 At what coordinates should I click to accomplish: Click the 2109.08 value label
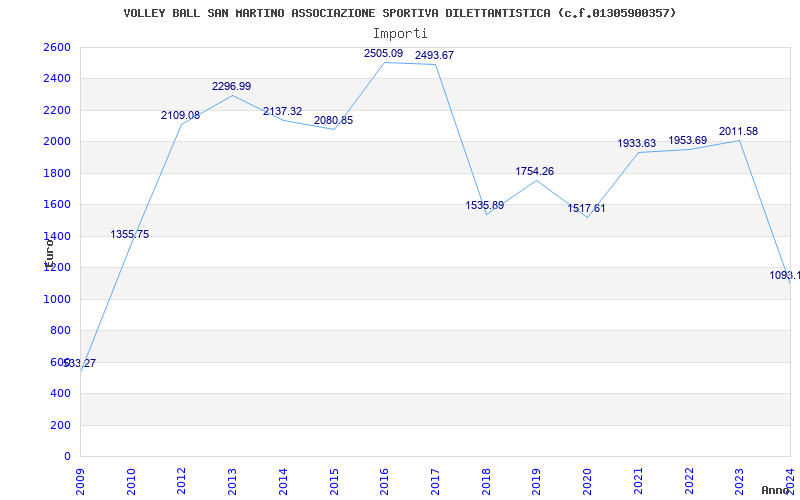click(181, 115)
